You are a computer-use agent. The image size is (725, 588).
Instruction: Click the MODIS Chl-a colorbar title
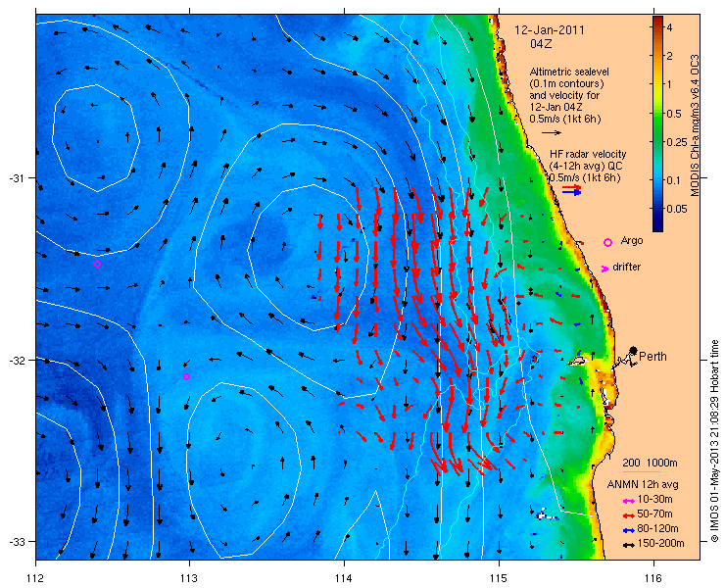pyautogui.click(x=695, y=125)
